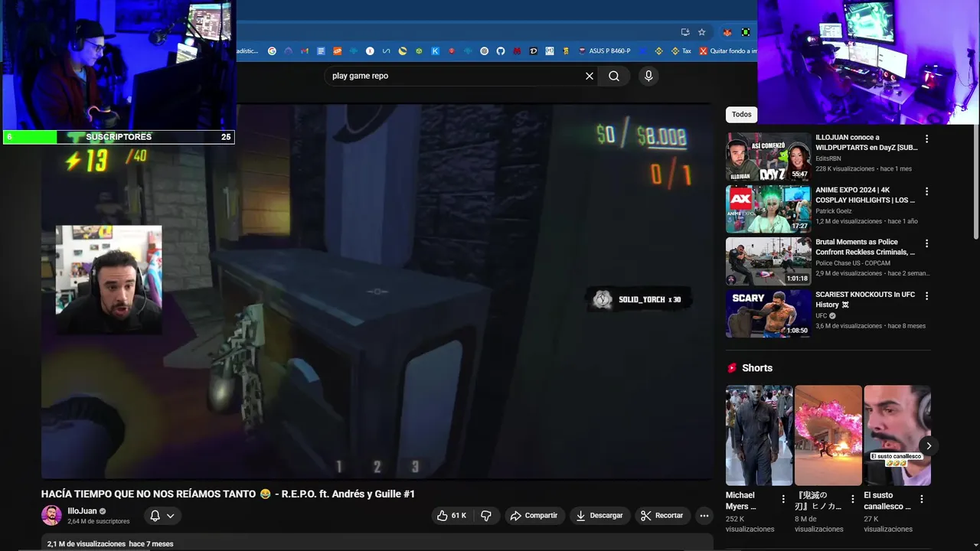980x551 pixels.
Task: Click the Descargar button
Action: [599, 516]
